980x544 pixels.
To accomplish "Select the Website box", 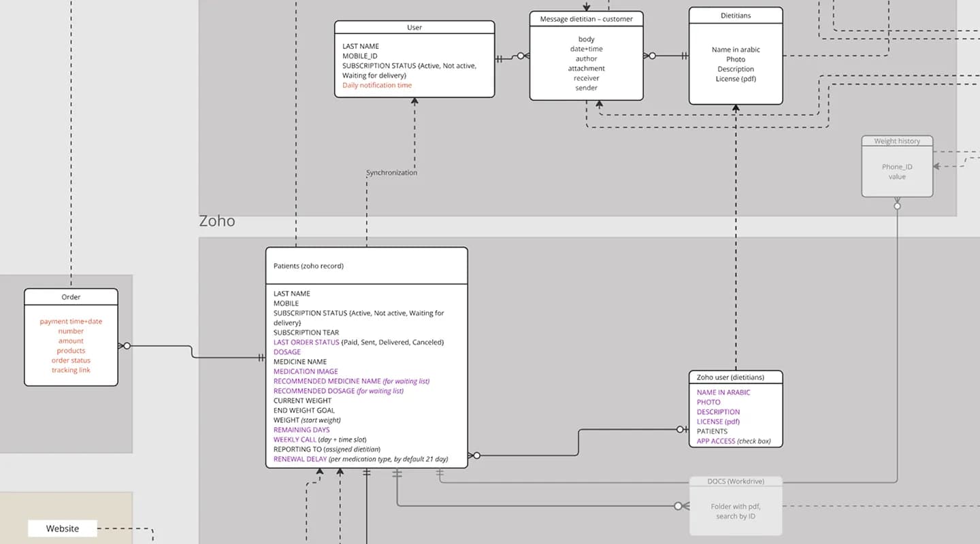I will pos(63,528).
